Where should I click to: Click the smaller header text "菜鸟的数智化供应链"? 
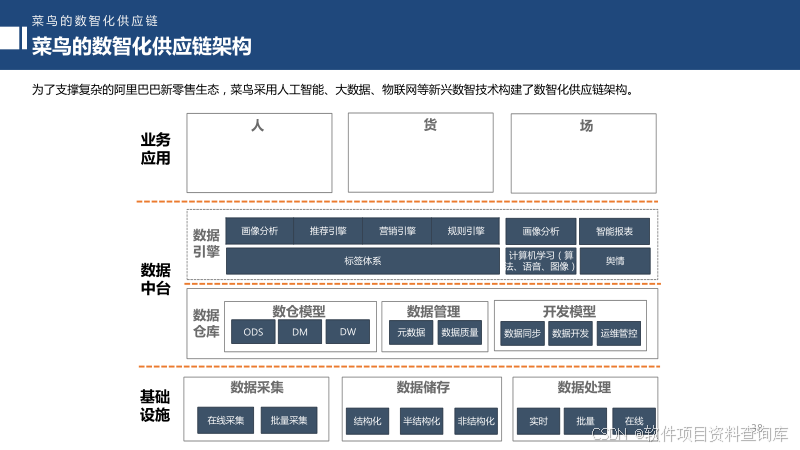point(95,21)
